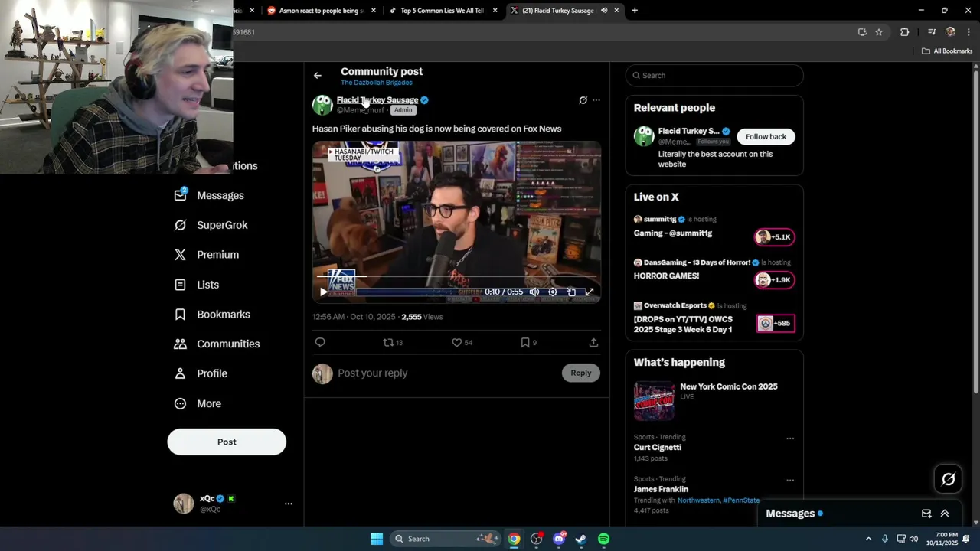Viewport: 980px width, 551px height.
Task: Go back using the Community post arrow
Action: click(318, 75)
